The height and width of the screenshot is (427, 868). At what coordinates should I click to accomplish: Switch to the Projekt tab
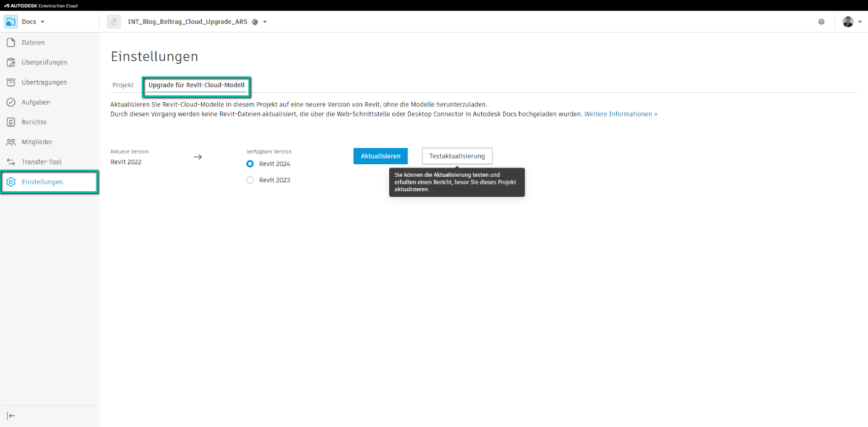(x=123, y=85)
